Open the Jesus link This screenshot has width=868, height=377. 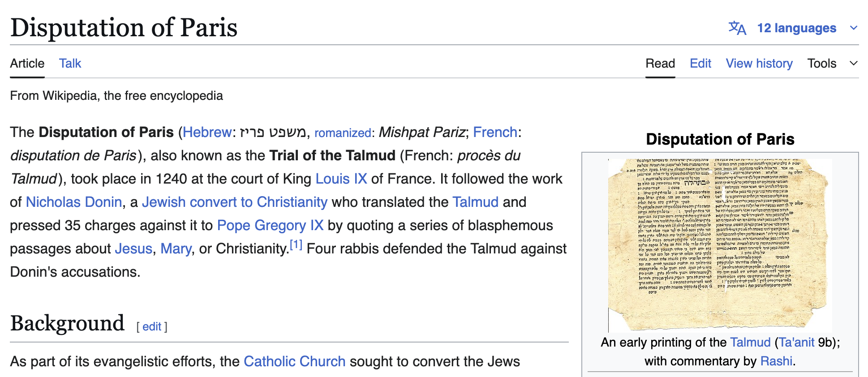(x=133, y=248)
